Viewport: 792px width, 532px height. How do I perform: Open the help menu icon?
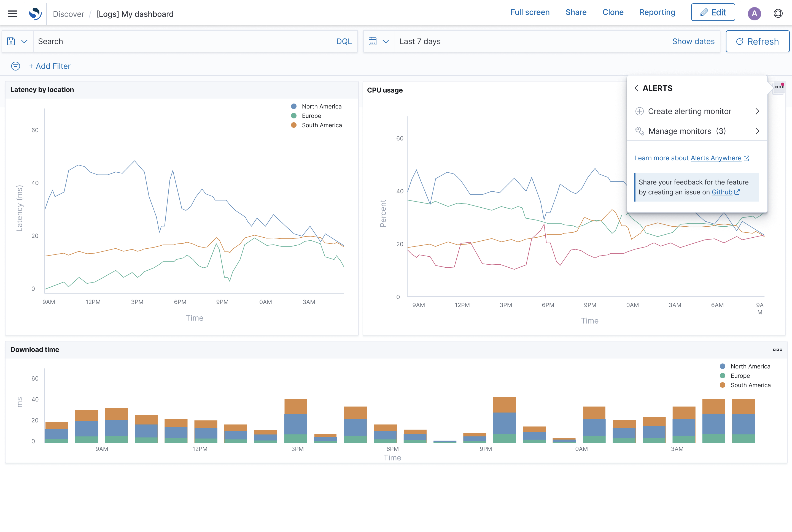click(778, 13)
